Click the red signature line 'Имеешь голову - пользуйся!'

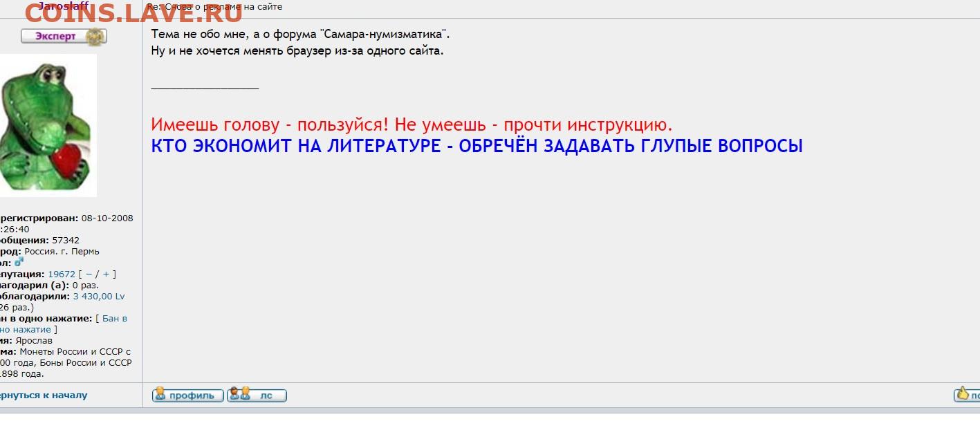tap(412, 125)
